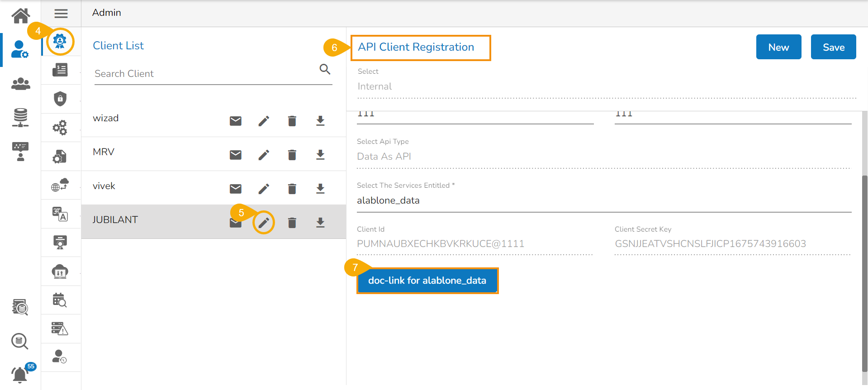Click the search magnifier in Client List
The width and height of the screenshot is (868, 390).
point(325,69)
